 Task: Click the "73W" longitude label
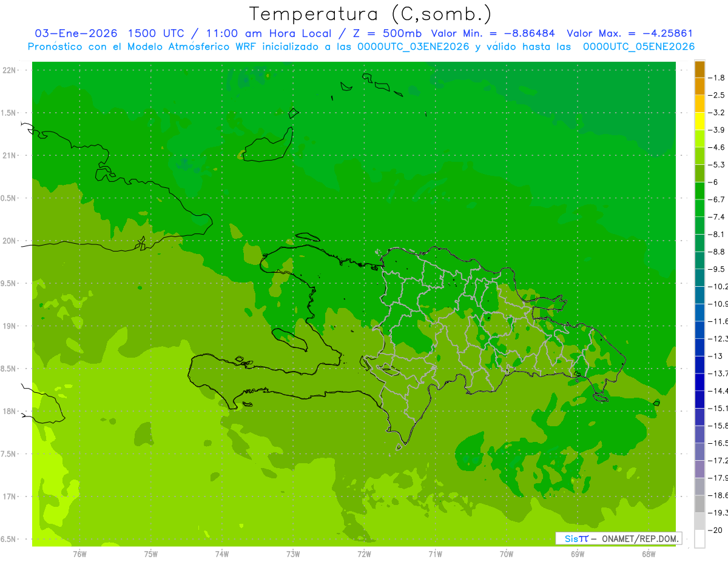[293, 554]
